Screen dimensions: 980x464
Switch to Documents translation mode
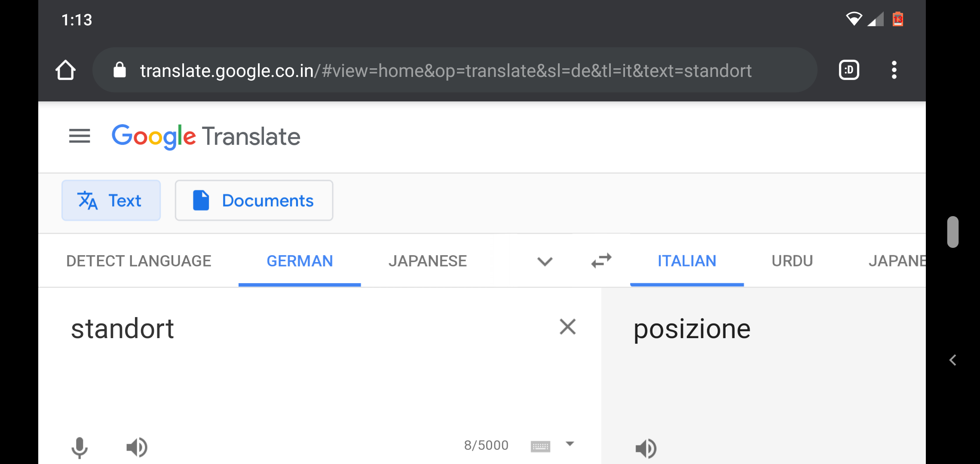254,200
